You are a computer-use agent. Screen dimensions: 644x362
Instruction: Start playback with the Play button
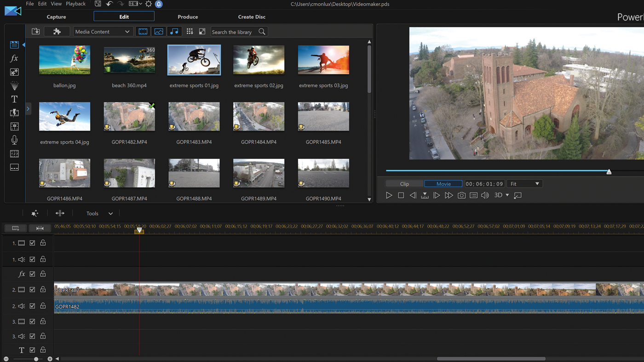389,195
